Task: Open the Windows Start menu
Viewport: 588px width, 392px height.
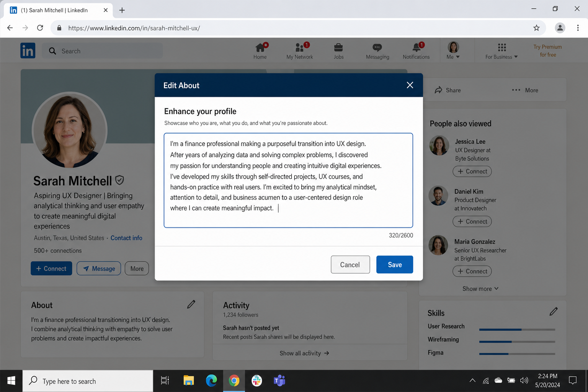Action: (x=11, y=381)
